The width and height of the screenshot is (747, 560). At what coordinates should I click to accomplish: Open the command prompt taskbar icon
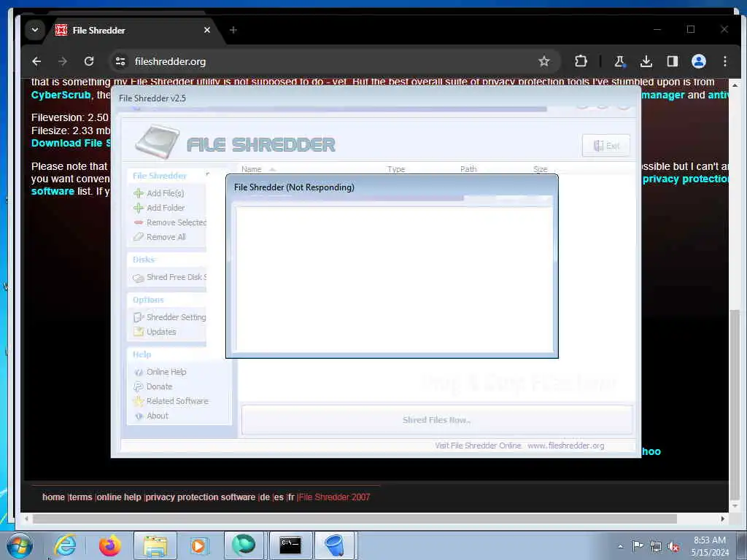(x=290, y=545)
